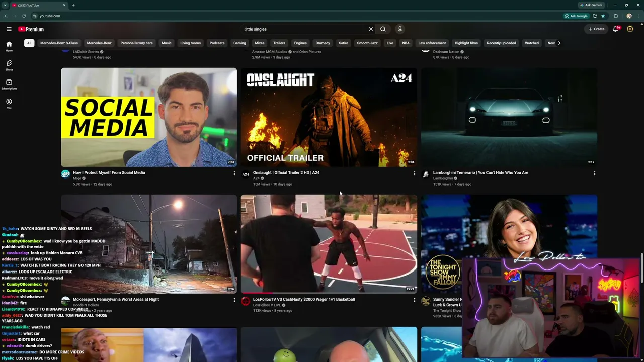
Task: Open the YouTube guide hamburger menu
Action: [x=9, y=29]
